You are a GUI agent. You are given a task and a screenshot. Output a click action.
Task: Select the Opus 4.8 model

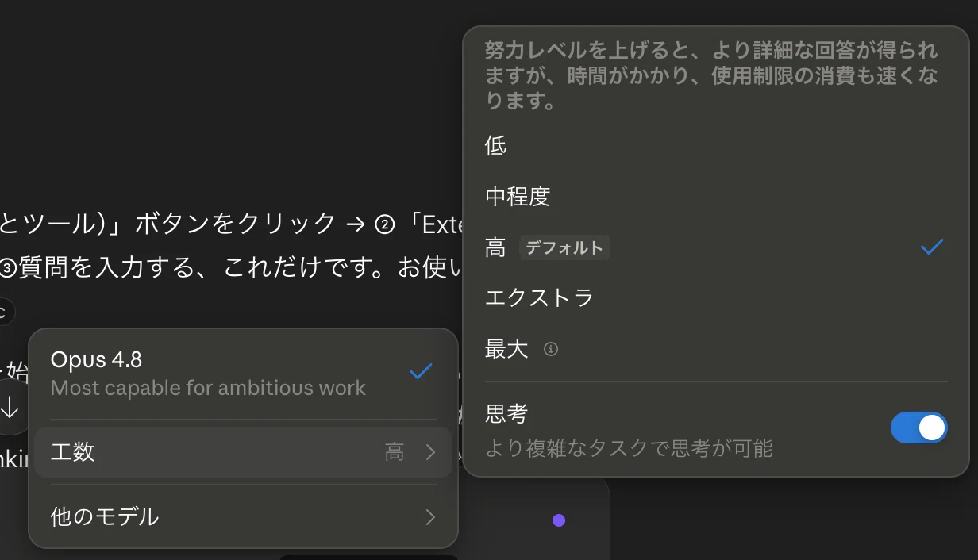[243, 374]
